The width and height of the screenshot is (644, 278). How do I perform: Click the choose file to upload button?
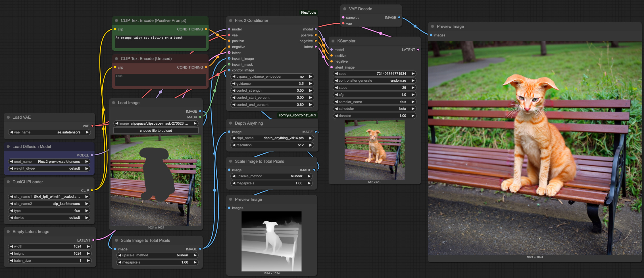(156, 130)
